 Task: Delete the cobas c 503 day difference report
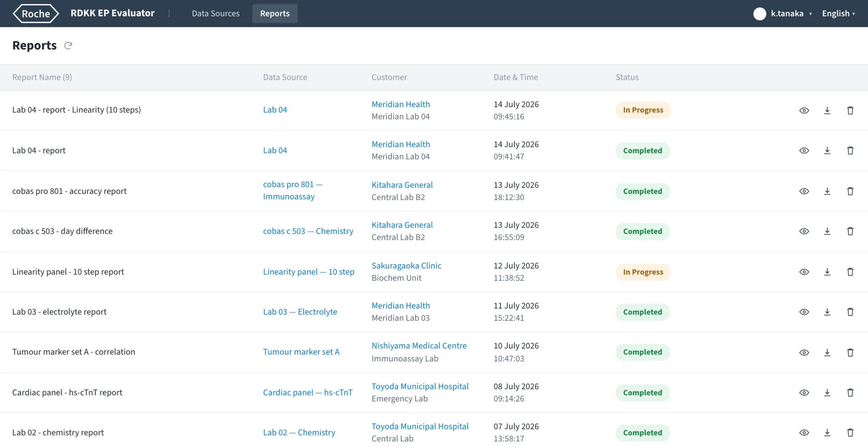(850, 231)
